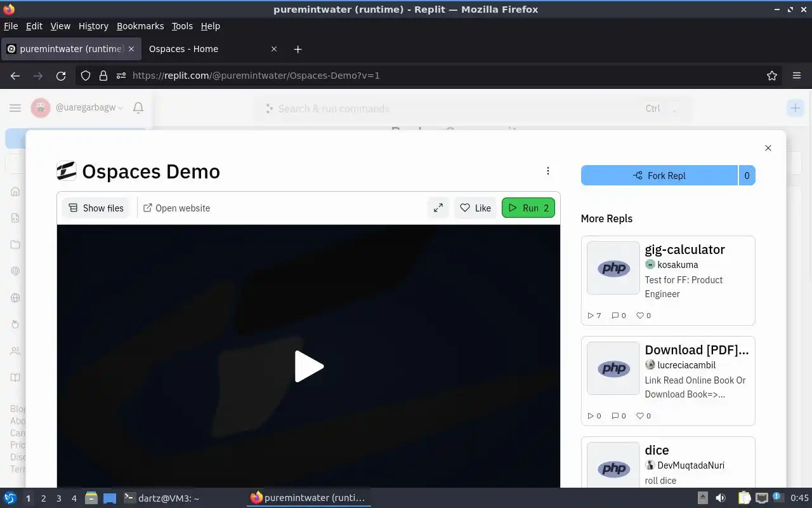Click the gig-calculator PHP thumbnail

pos(613,268)
